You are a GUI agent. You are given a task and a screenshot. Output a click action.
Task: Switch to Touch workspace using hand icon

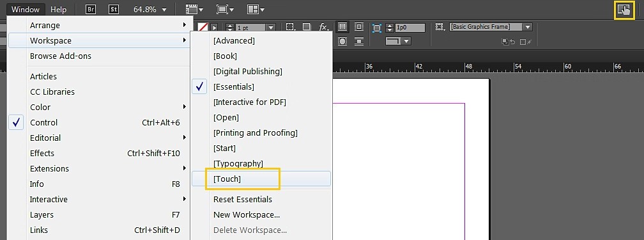click(x=624, y=10)
